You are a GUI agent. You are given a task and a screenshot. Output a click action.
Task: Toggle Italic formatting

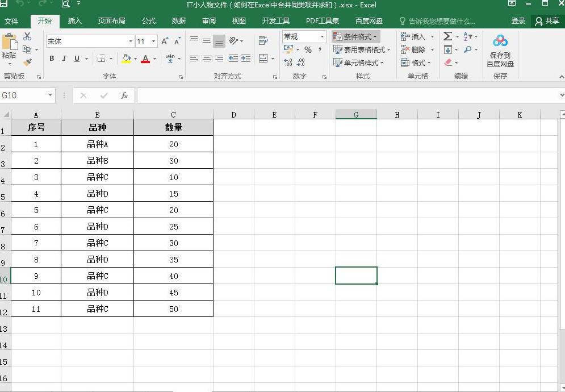pyautogui.click(x=64, y=59)
